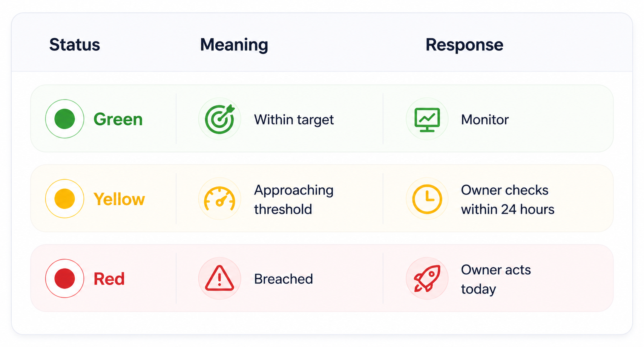This screenshot has width=644, height=347.
Task: Click the yellow speedometer gauge icon
Action: point(220,199)
